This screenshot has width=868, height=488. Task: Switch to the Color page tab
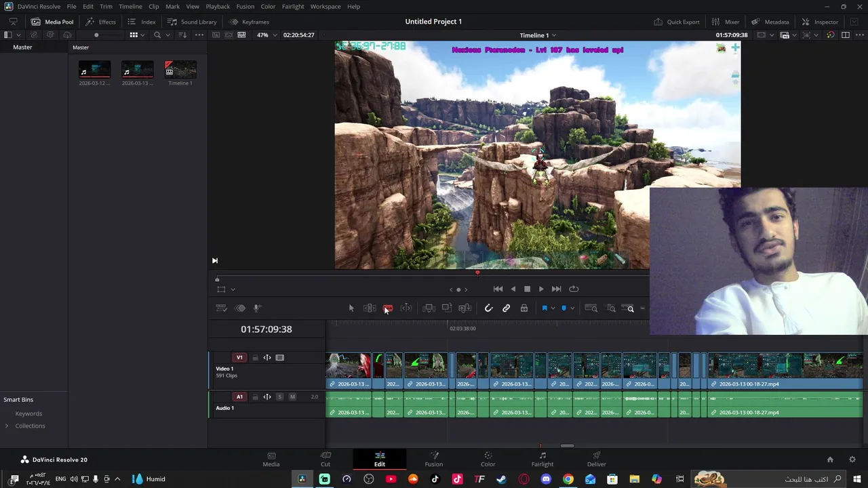point(488,459)
